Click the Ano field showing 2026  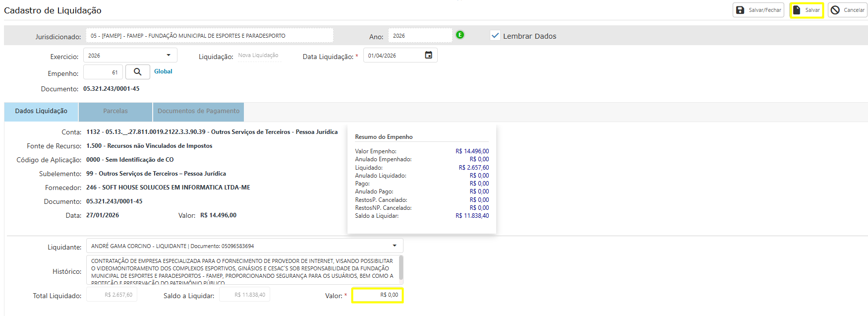tap(419, 36)
